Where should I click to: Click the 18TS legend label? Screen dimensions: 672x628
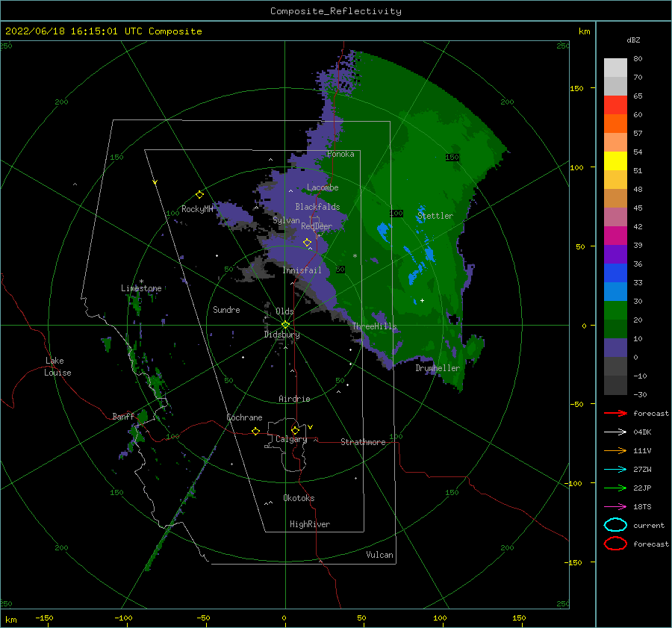click(642, 507)
